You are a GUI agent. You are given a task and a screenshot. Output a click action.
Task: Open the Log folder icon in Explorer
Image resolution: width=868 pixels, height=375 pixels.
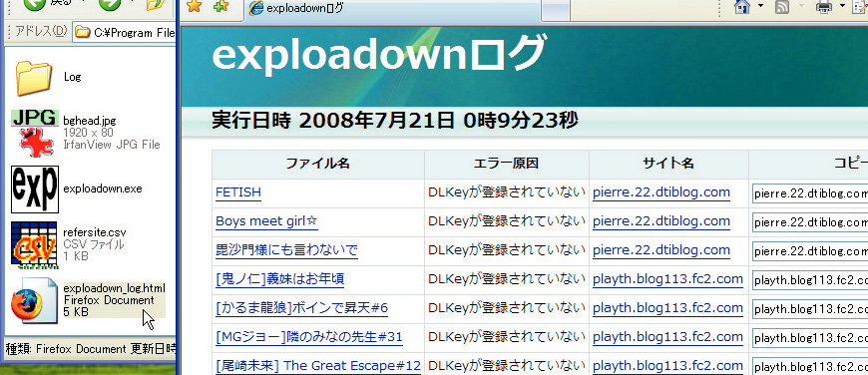click(33, 78)
